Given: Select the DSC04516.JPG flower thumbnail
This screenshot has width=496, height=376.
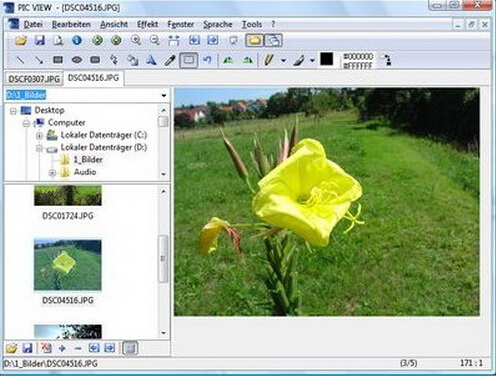Looking at the screenshot, I should pos(68,265).
